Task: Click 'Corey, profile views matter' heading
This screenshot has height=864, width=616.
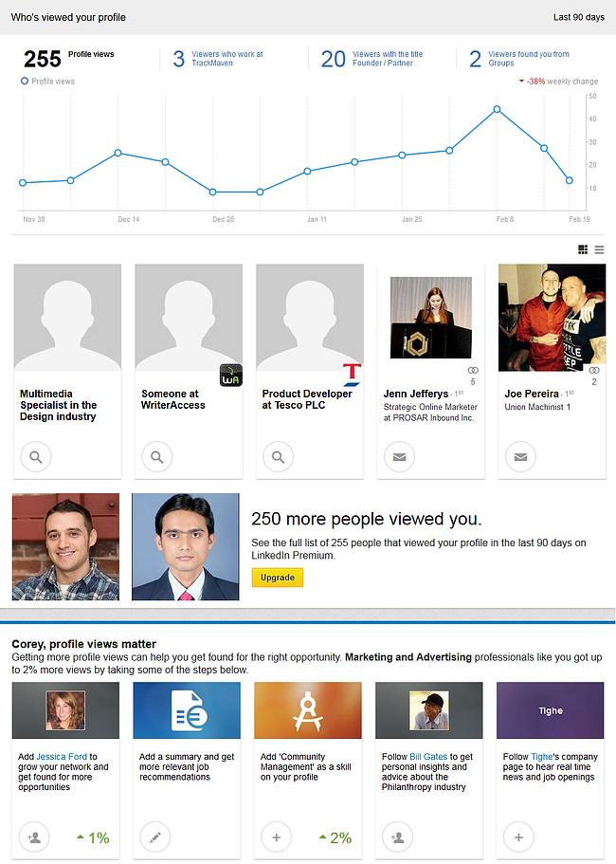Action: coord(84,644)
